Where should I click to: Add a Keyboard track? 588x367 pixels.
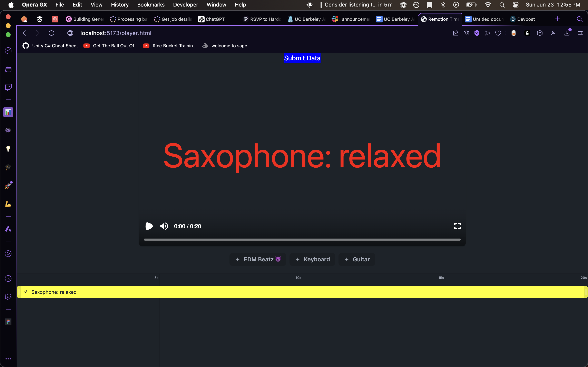[312, 259]
